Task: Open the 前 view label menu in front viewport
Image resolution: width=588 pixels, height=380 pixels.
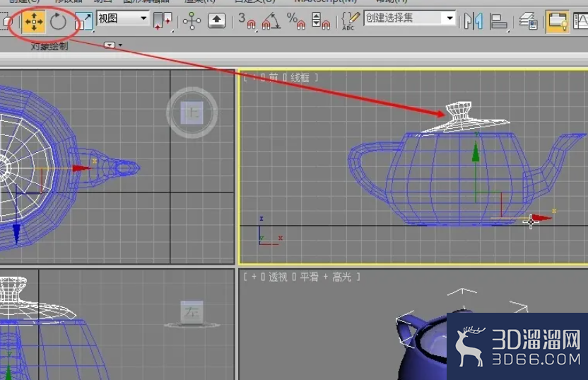Action: pos(274,78)
